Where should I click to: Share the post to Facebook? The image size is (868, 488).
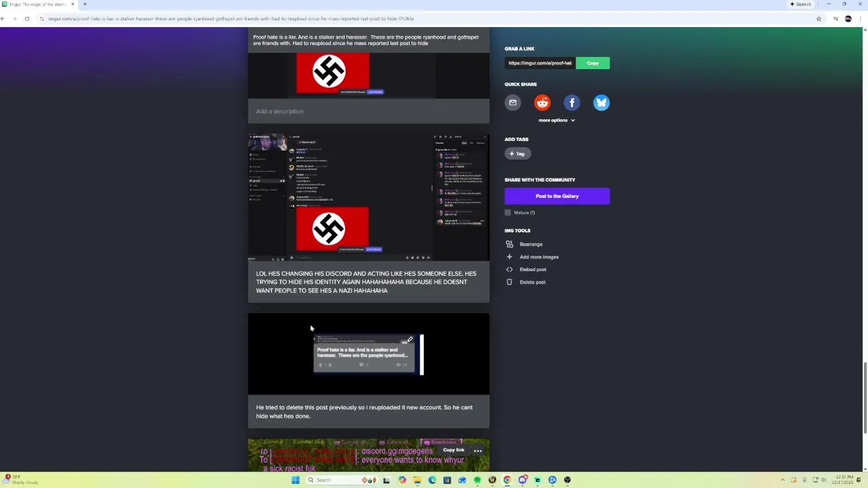click(x=572, y=102)
